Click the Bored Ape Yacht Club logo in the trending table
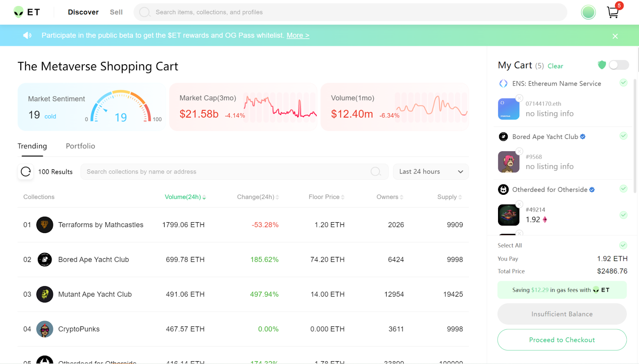Image resolution: width=639 pixels, height=364 pixels. click(45, 260)
